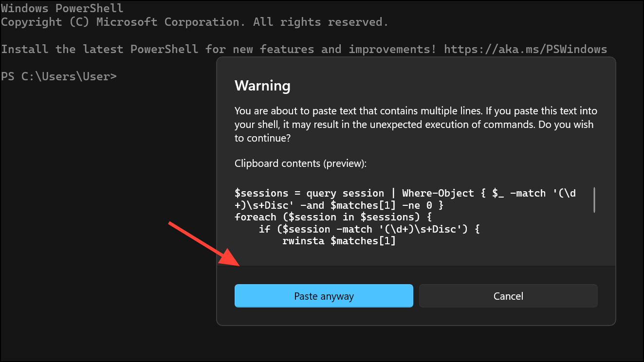The width and height of the screenshot is (644, 362).
Task: Open the https://aka.ms/PSWindows link
Action: click(525, 49)
